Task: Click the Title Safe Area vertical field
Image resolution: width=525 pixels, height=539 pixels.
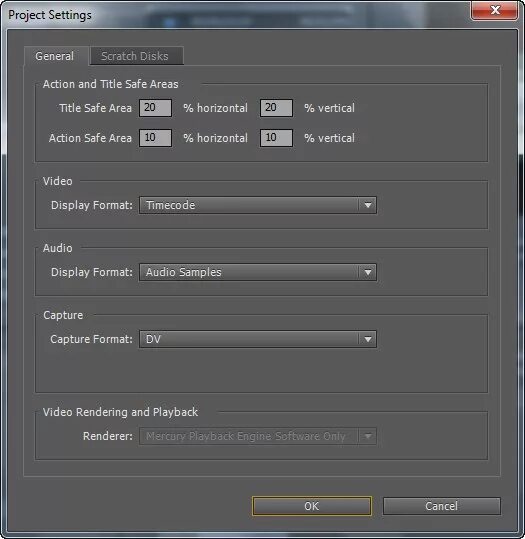Action: coord(276,108)
